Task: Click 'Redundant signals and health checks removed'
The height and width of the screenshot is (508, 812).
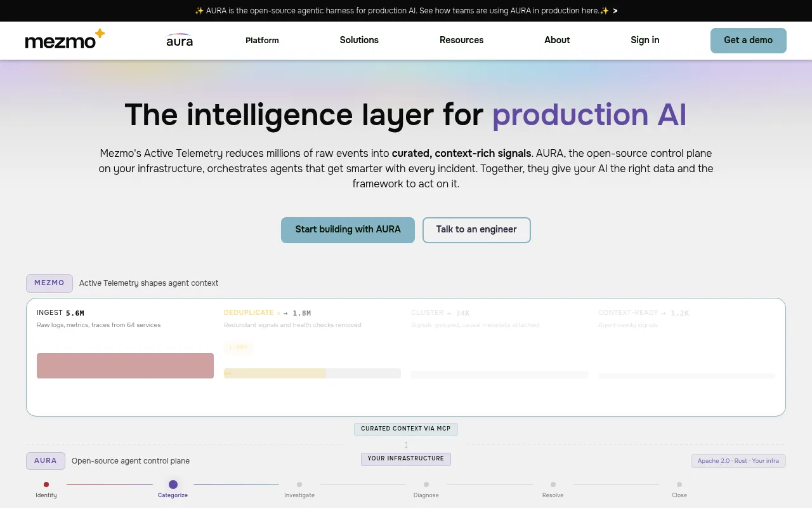Action: tap(292, 325)
